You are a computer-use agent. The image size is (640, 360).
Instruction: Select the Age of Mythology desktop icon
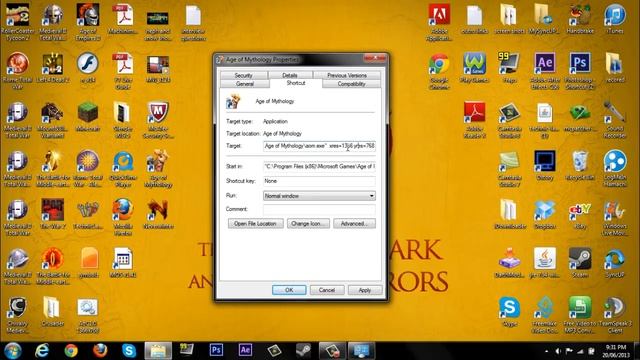(x=158, y=169)
